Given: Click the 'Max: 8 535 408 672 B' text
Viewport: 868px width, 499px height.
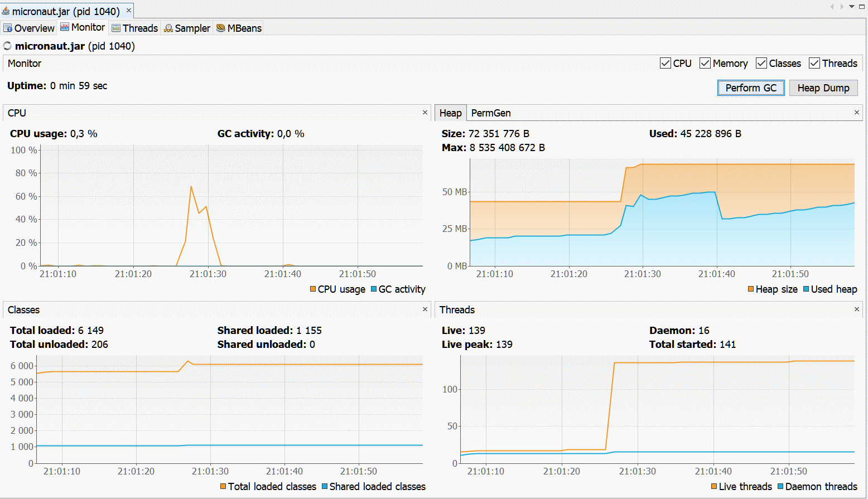Looking at the screenshot, I should [493, 148].
